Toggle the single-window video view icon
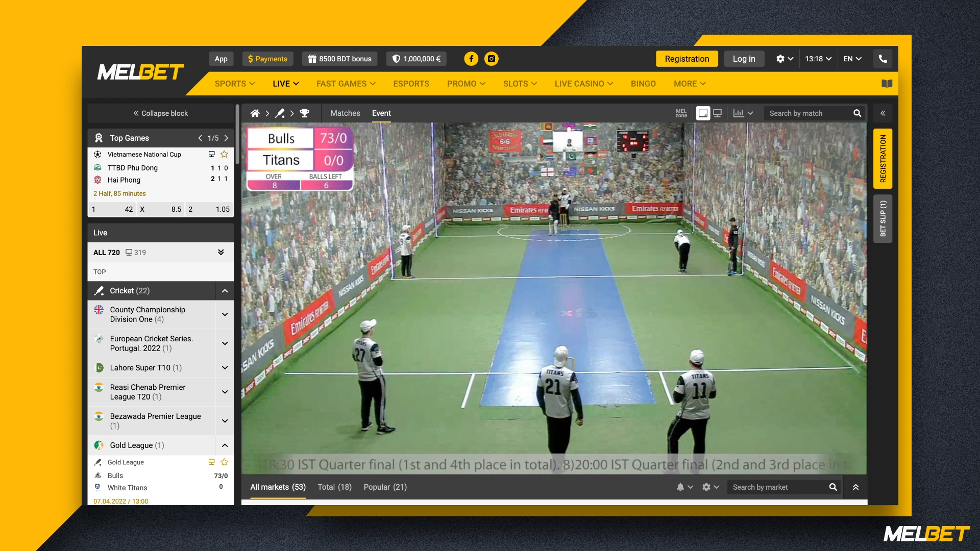 703,113
